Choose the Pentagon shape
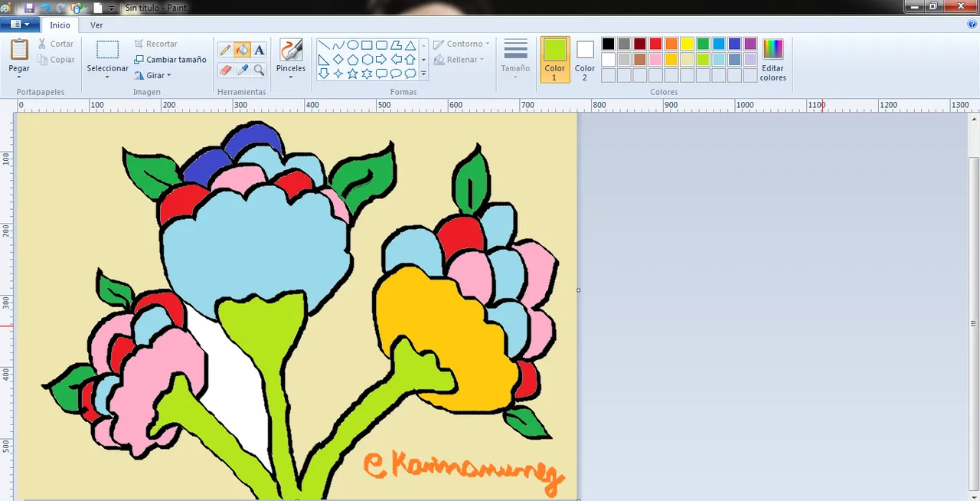This screenshot has width=980, height=501. pyautogui.click(x=353, y=60)
